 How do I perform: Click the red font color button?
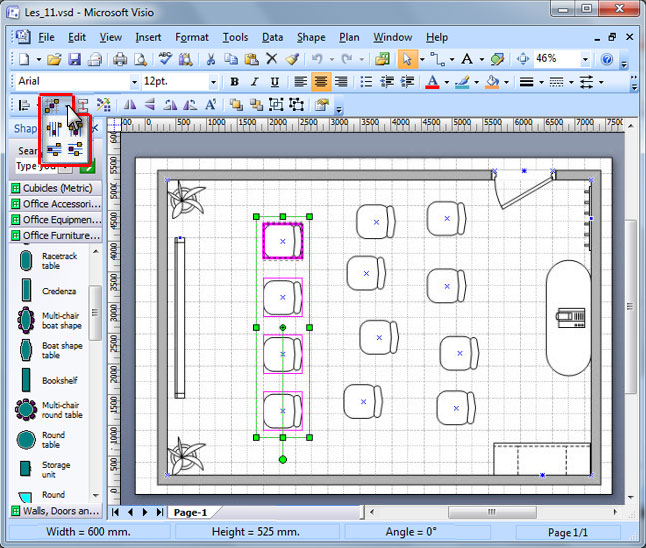click(432, 82)
